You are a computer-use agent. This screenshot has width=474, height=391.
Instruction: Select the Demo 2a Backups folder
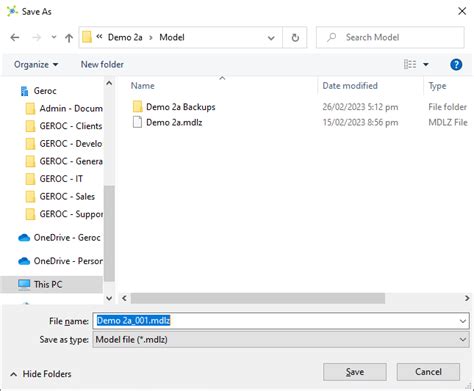click(181, 107)
